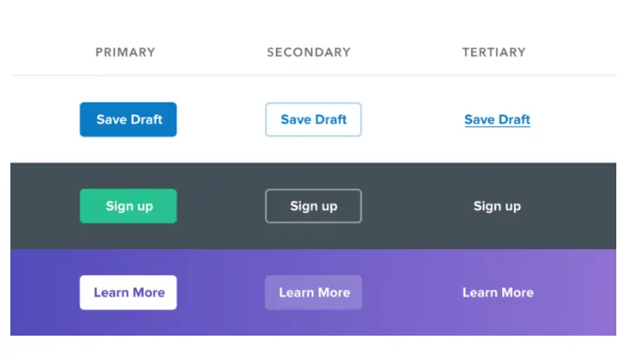Click the plain-text Learn More link
644x359 pixels.
click(498, 292)
